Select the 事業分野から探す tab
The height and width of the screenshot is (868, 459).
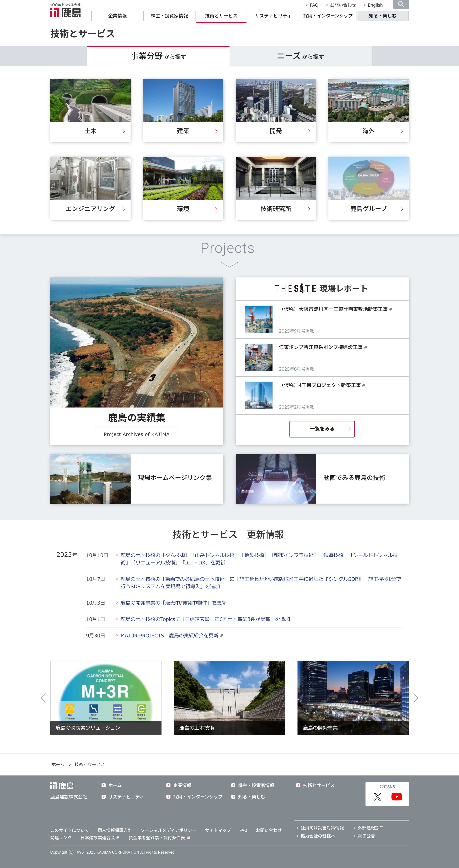click(158, 56)
